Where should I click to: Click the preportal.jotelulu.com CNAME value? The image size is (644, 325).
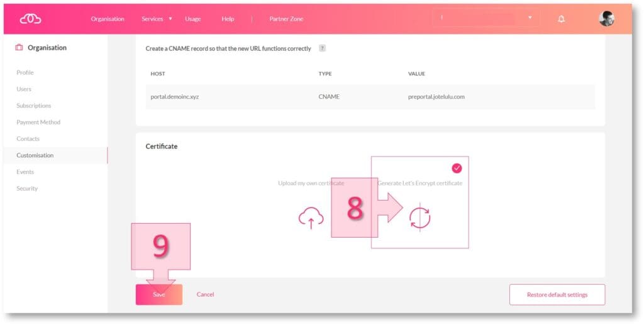point(436,97)
